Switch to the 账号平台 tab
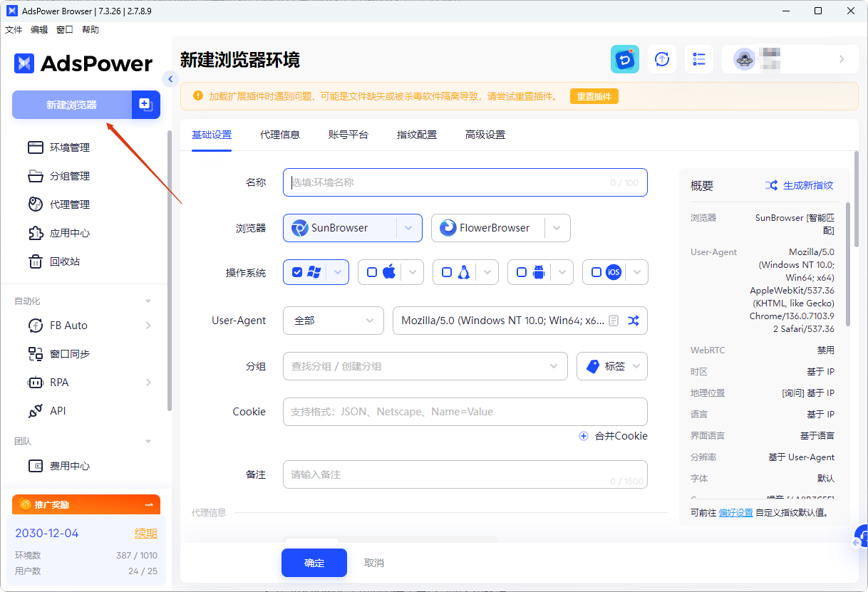This screenshot has width=868, height=592. [x=348, y=135]
